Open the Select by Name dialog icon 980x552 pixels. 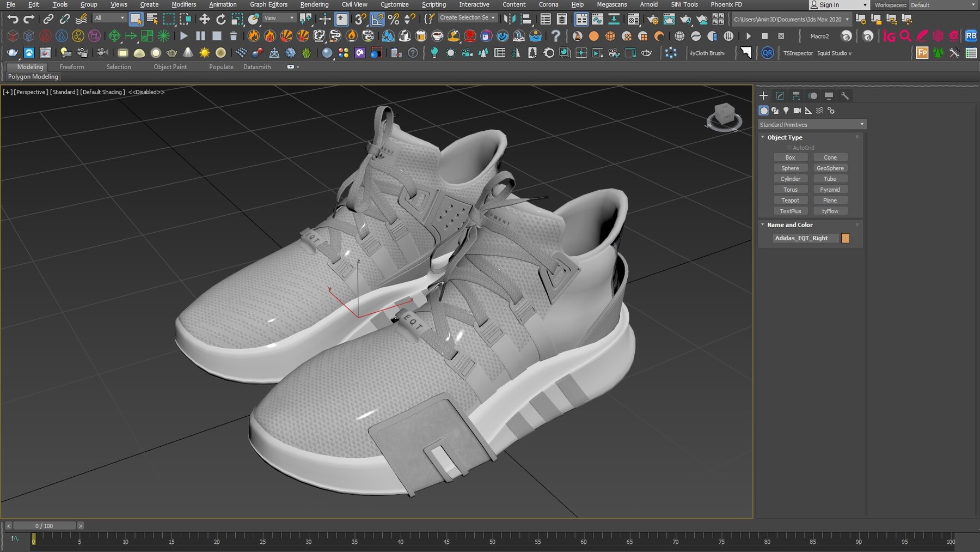click(x=151, y=19)
